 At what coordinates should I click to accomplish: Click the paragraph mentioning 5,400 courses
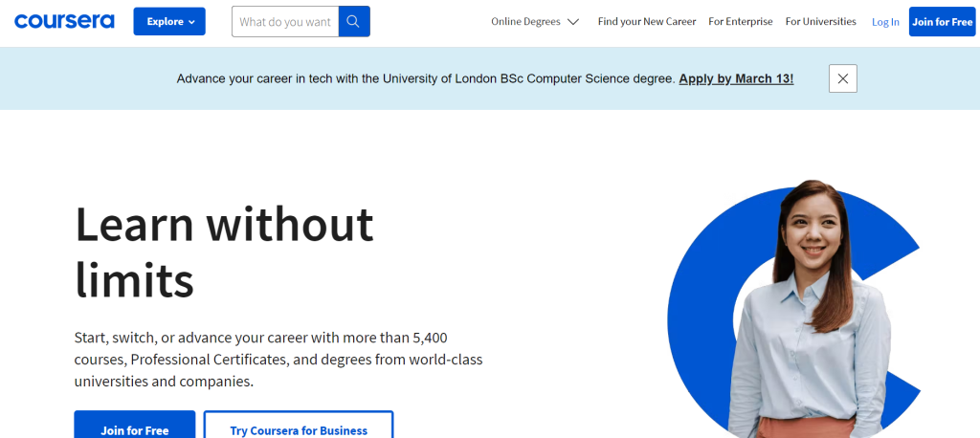click(x=278, y=359)
